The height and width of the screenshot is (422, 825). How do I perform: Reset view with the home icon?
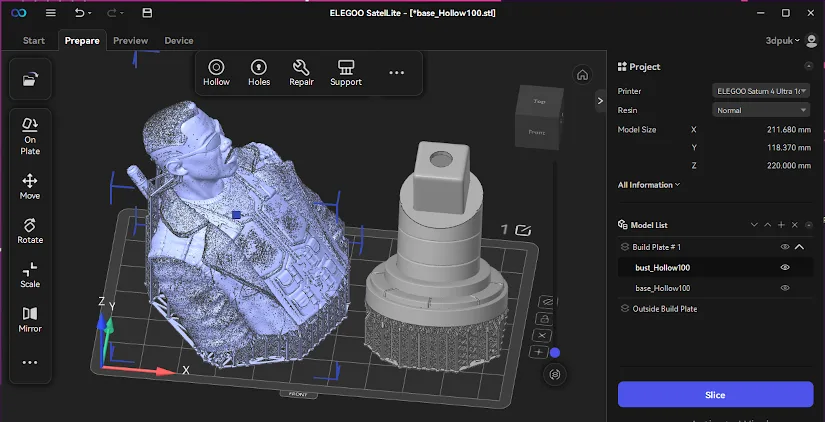point(582,75)
